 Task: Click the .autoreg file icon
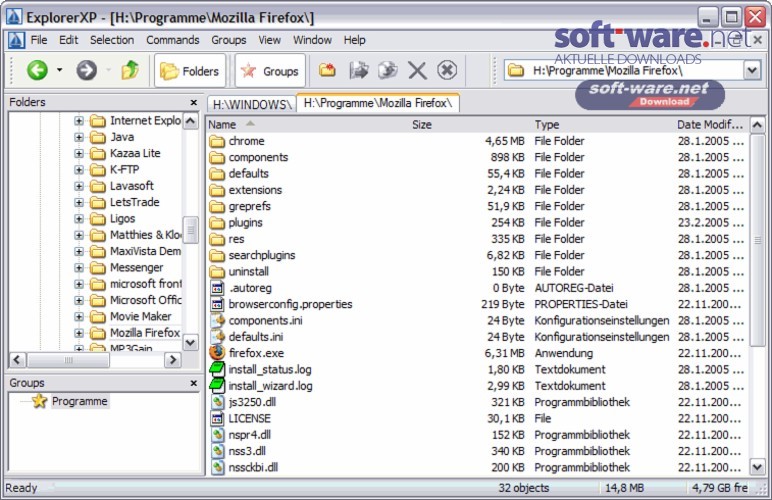[x=217, y=288]
